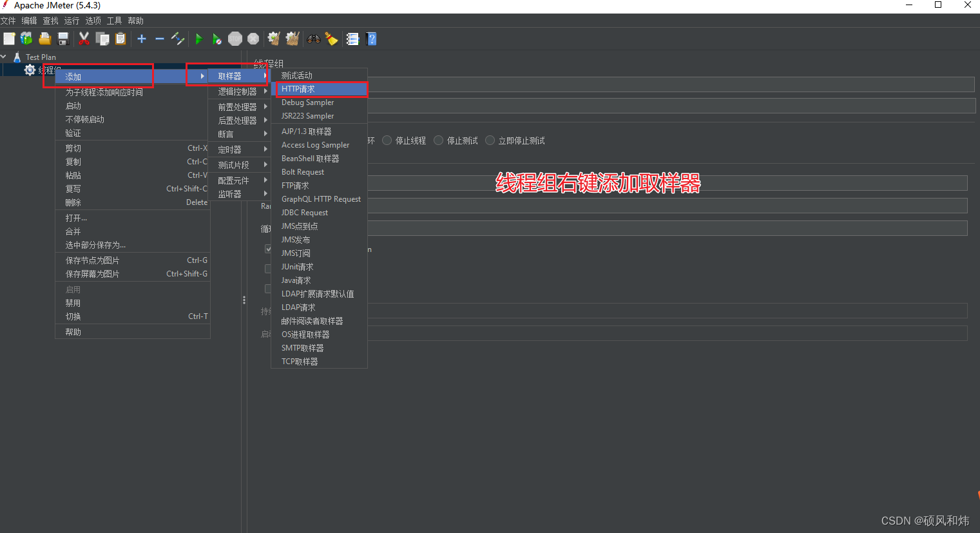This screenshot has width=980, height=533.
Task: Click 禁用 in the context menu
Action: [132, 303]
